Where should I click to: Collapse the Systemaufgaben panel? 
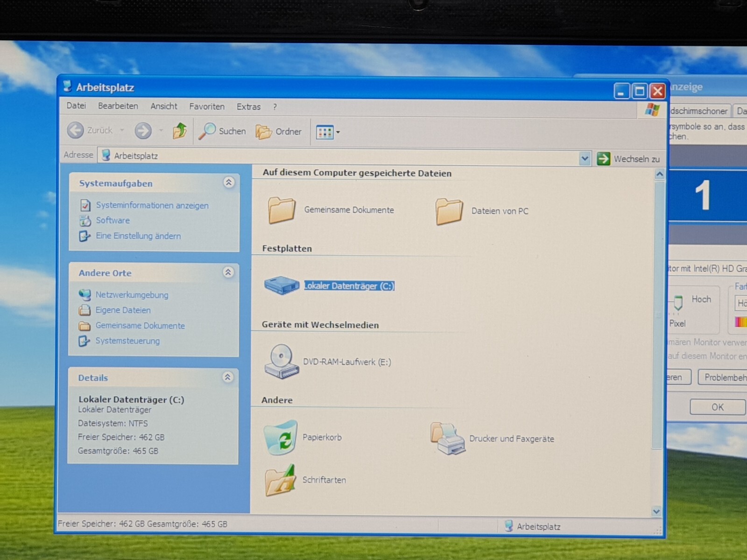click(x=228, y=182)
